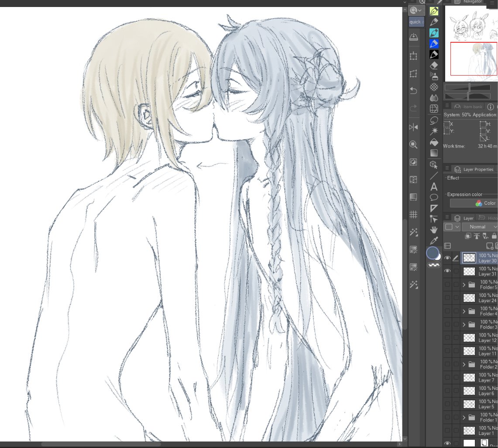Select the Eraser tool

(x=434, y=65)
